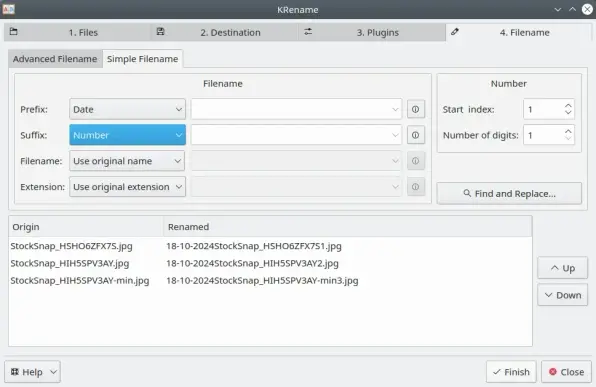Click Finish to rename files

511,372
